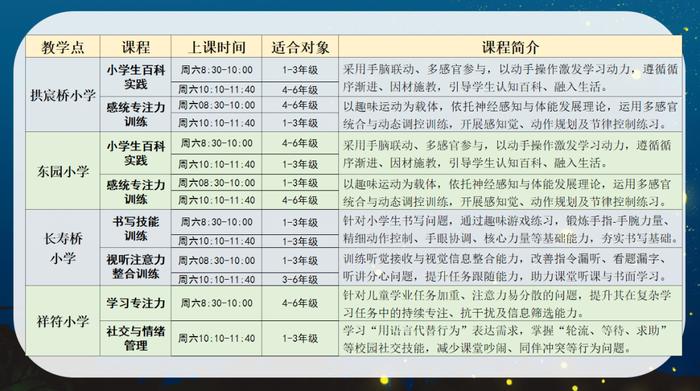The image size is (700, 391).
Task: Select the 视听注意力整合训练 course cell
Action: (136, 266)
